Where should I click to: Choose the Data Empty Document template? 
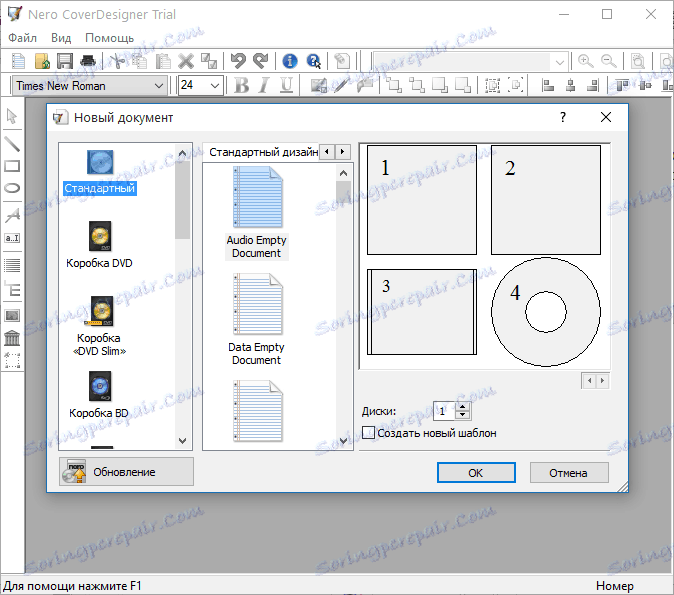pos(257,319)
